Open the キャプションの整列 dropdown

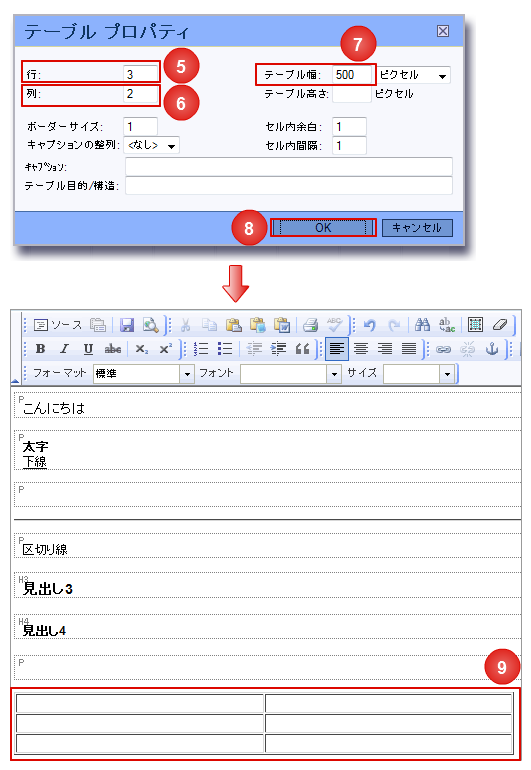[x=152, y=145]
